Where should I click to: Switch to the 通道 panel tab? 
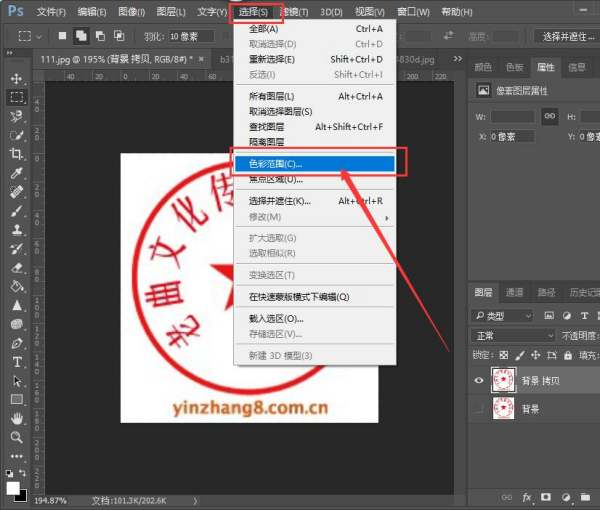[514, 293]
